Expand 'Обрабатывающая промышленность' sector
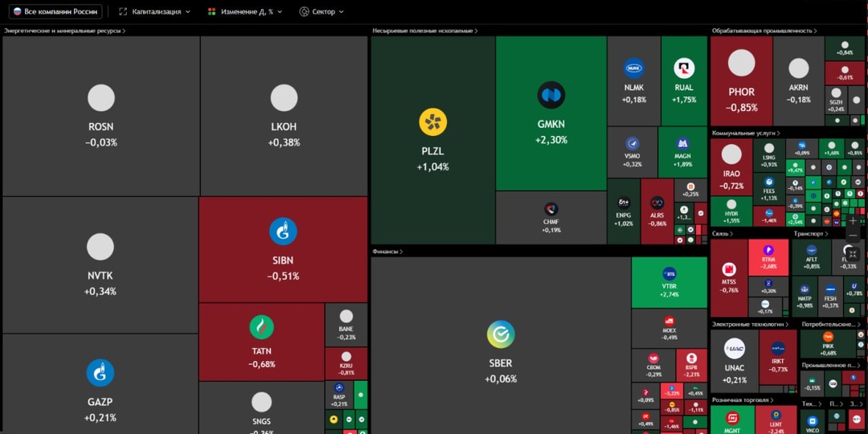Image resolution: width=868 pixels, height=434 pixels. click(x=764, y=31)
